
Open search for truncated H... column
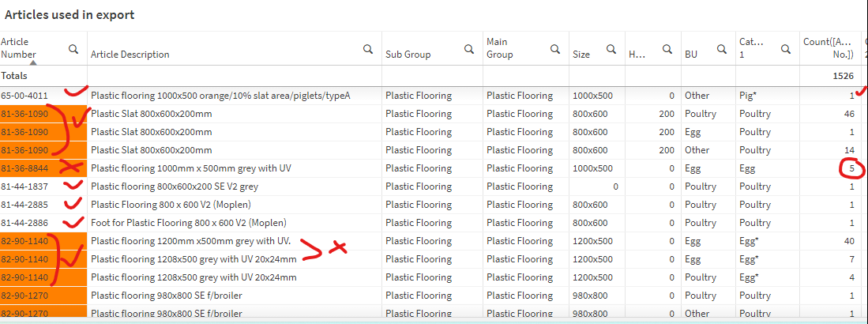(666, 49)
